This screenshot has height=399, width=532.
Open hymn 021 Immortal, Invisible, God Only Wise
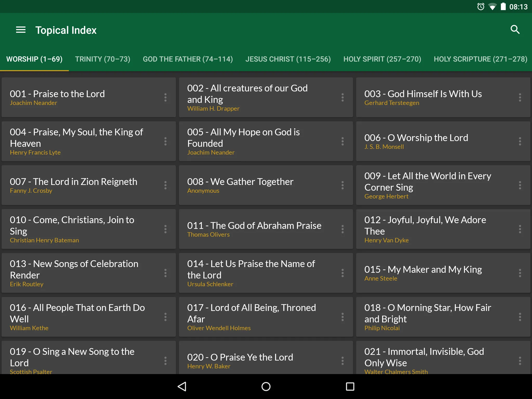(x=443, y=358)
